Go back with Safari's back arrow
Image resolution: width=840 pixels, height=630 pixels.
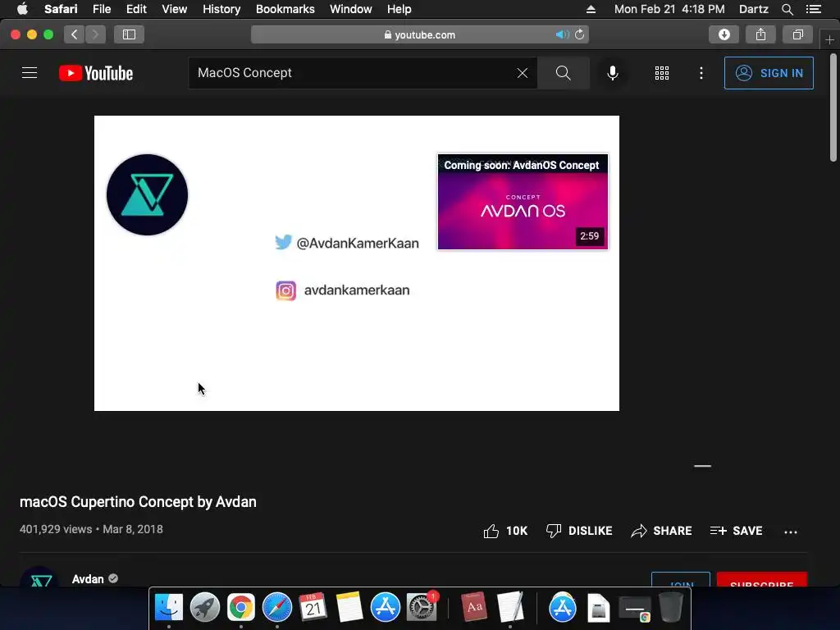[x=75, y=34]
